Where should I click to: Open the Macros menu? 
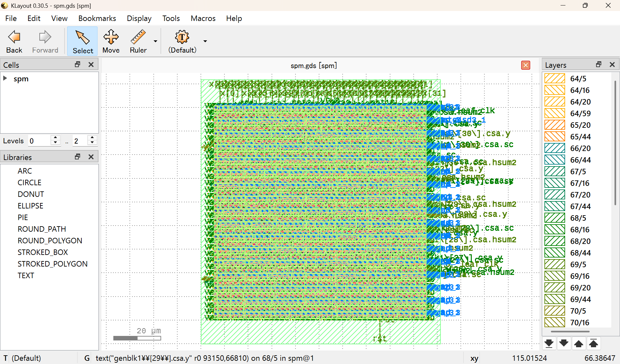coord(203,18)
